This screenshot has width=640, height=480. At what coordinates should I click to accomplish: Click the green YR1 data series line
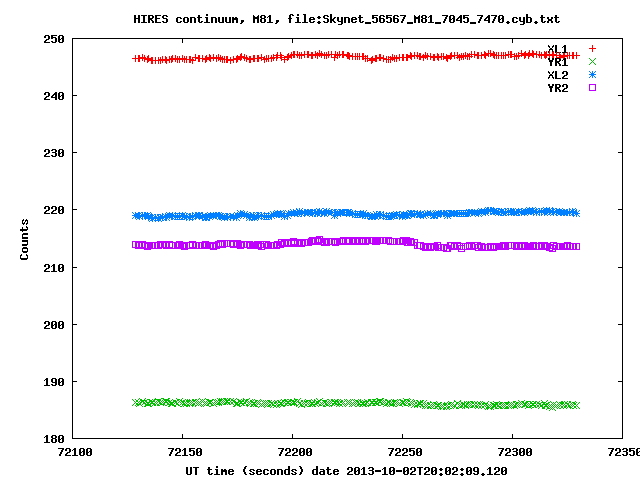pyautogui.click(x=355, y=403)
